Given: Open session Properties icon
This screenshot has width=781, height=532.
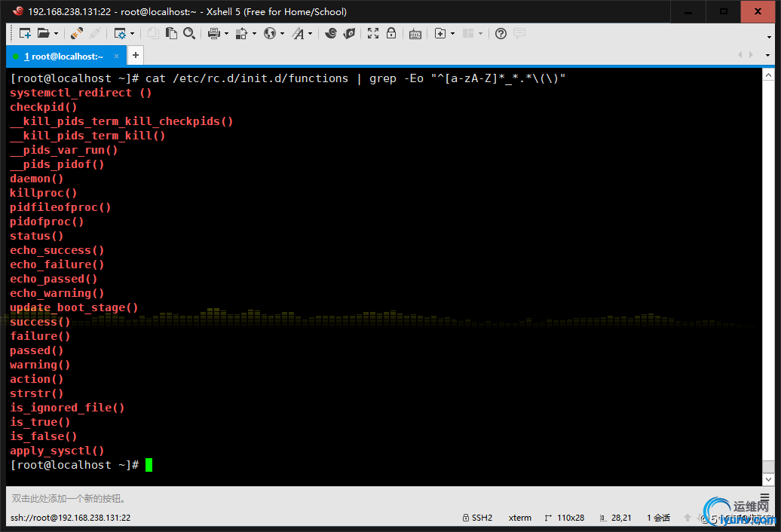Looking at the screenshot, I should point(120,33).
